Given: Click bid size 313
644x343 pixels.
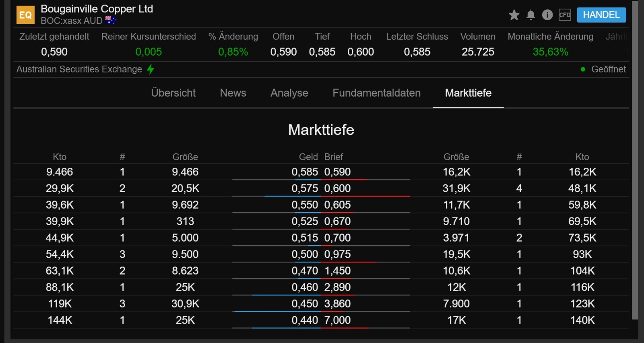Looking at the screenshot, I should pyautogui.click(x=185, y=221).
